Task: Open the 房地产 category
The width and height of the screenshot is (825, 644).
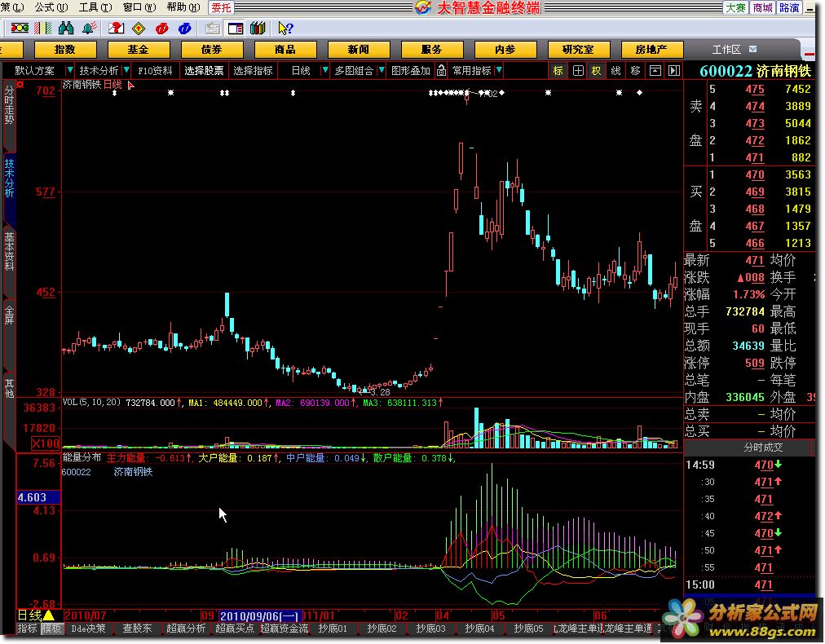Action: (x=652, y=50)
